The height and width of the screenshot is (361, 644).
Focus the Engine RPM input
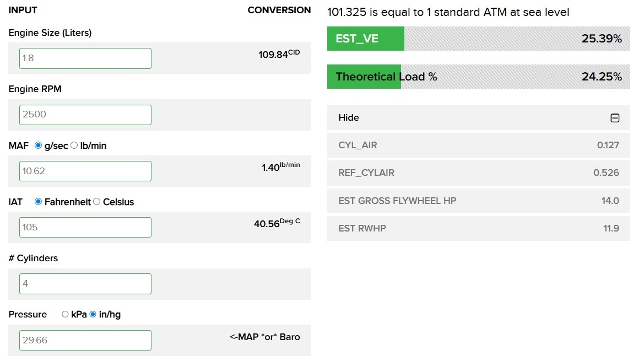point(85,115)
